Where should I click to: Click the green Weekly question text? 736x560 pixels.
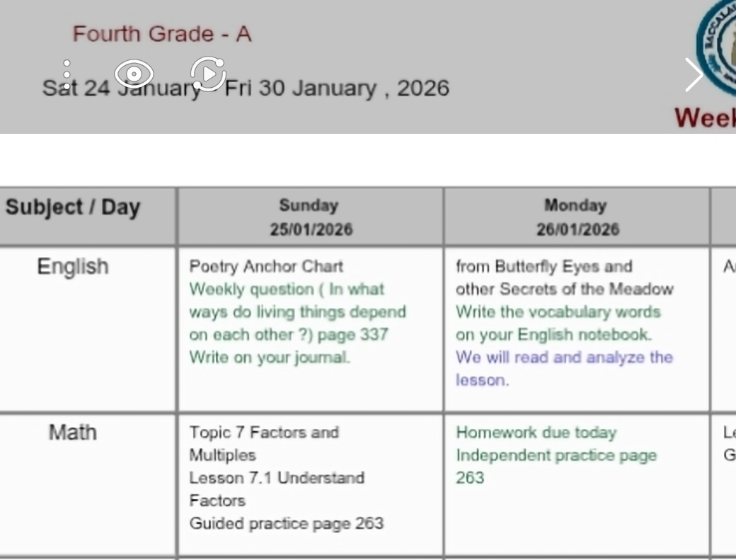point(297,312)
